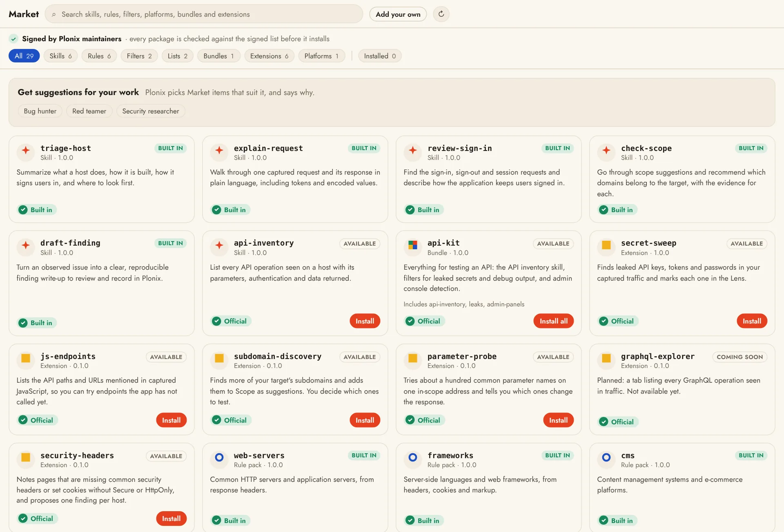The image size is (784, 532).
Task: Install the secret-sweep extension
Action: [x=752, y=321]
